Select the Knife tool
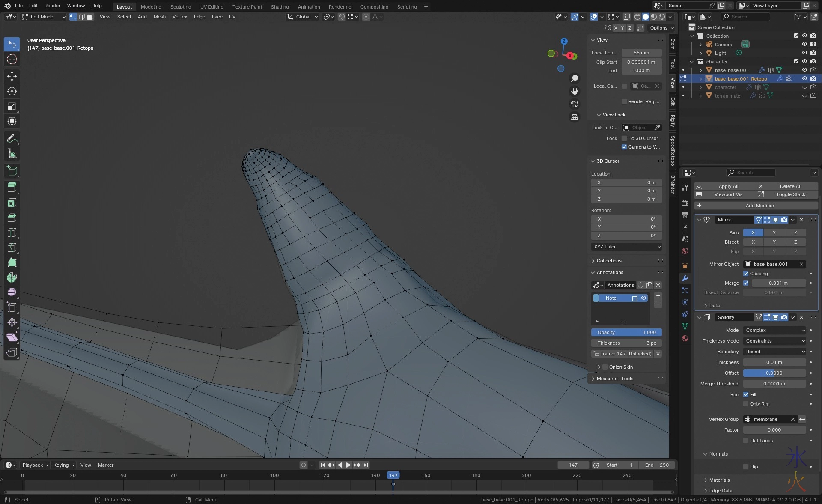The height and width of the screenshot is (504, 822). (12, 248)
